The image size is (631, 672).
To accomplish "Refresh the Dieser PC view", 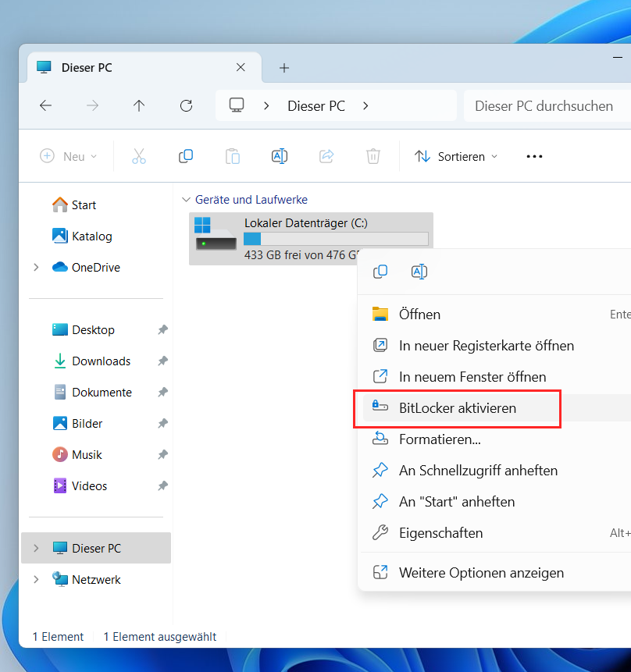I will (186, 105).
